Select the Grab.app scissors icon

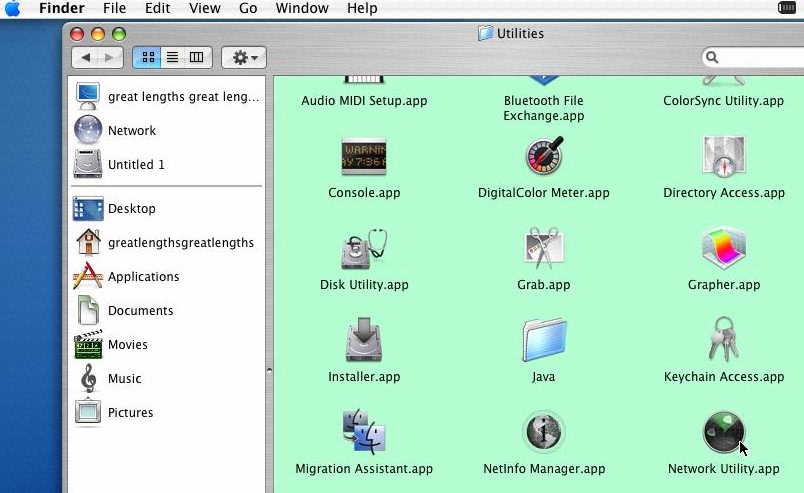click(x=544, y=248)
